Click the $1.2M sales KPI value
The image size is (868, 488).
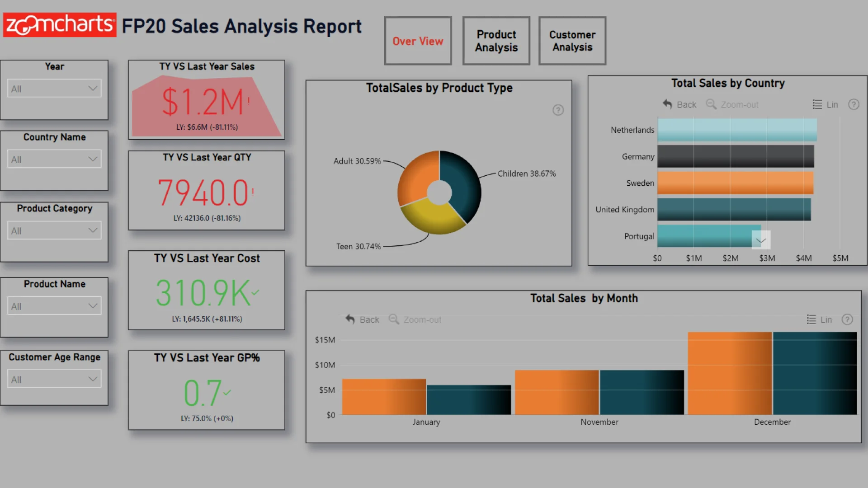(203, 102)
